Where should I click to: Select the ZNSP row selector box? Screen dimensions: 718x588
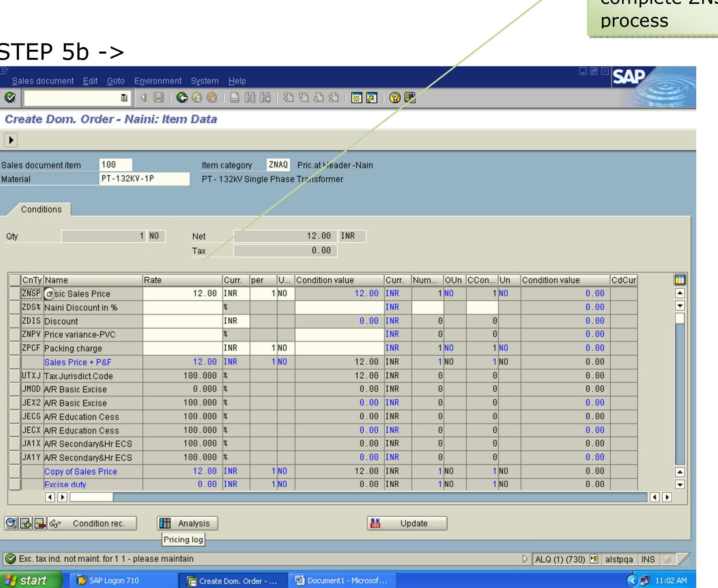coord(15,294)
